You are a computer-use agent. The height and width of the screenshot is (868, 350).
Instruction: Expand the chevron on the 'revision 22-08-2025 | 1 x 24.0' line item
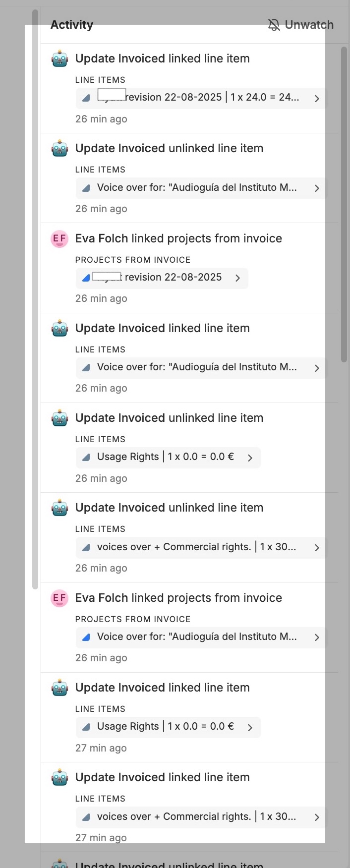(317, 99)
